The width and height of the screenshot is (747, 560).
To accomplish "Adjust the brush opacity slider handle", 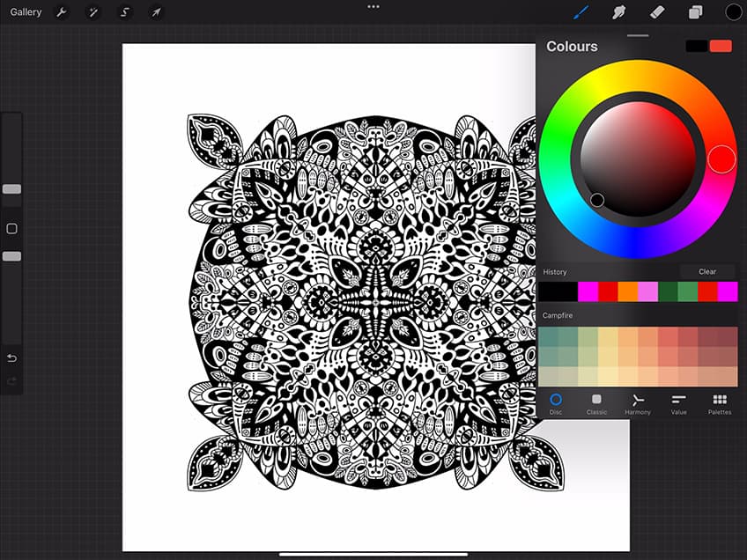I will point(12,256).
